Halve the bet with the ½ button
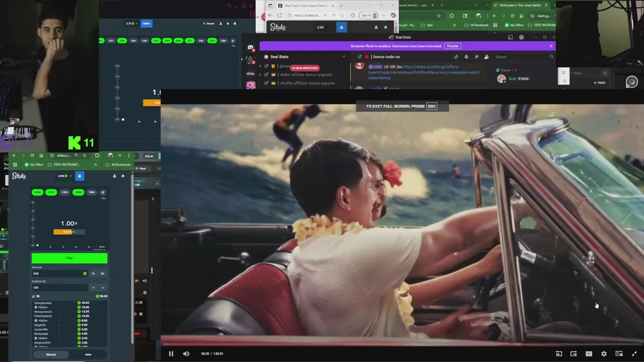 tap(93, 274)
